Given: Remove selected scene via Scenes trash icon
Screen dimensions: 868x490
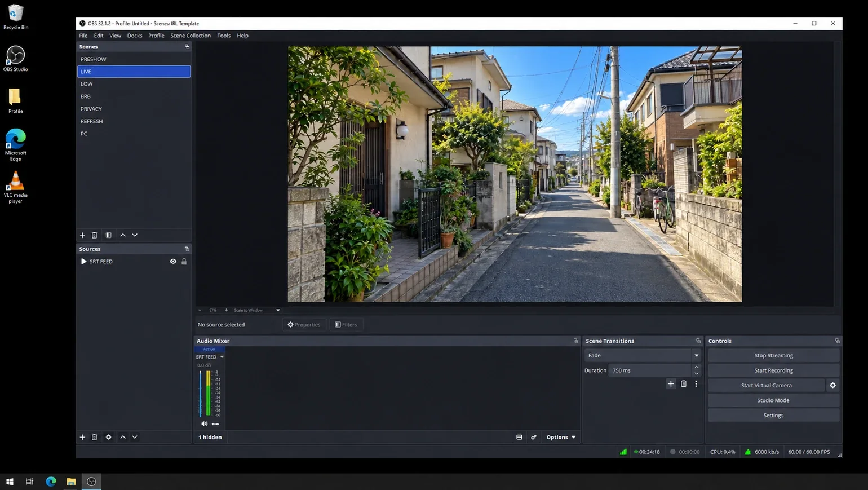Looking at the screenshot, I should (95, 235).
